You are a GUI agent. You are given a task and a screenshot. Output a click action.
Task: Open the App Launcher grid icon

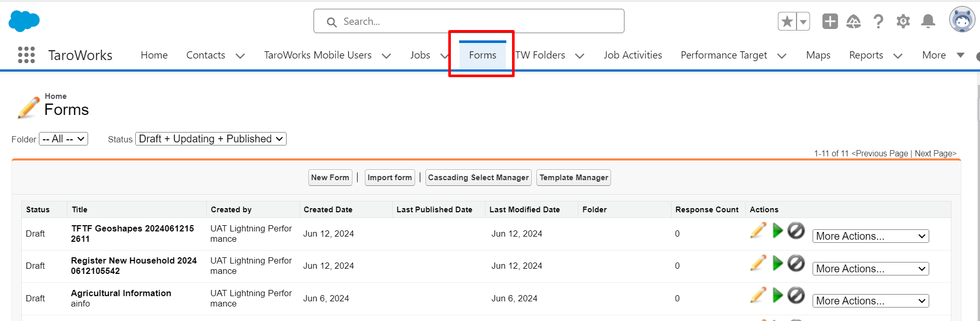tap(26, 55)
